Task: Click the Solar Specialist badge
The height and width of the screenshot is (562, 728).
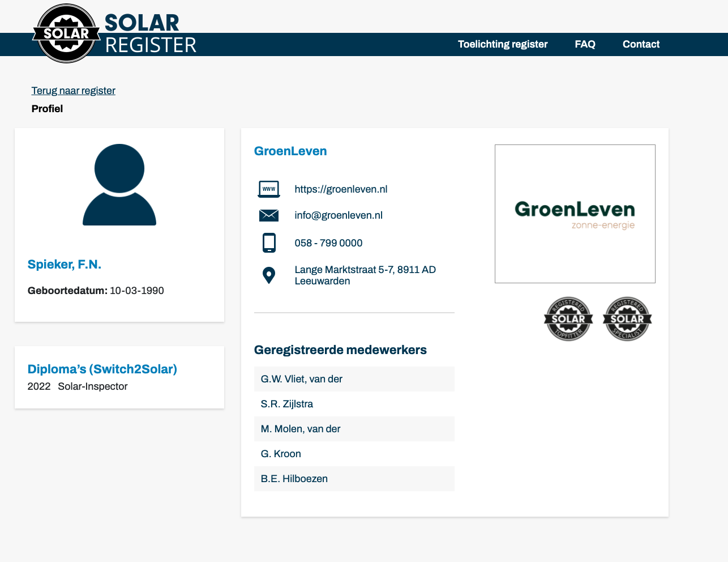Action: (627, 319)
